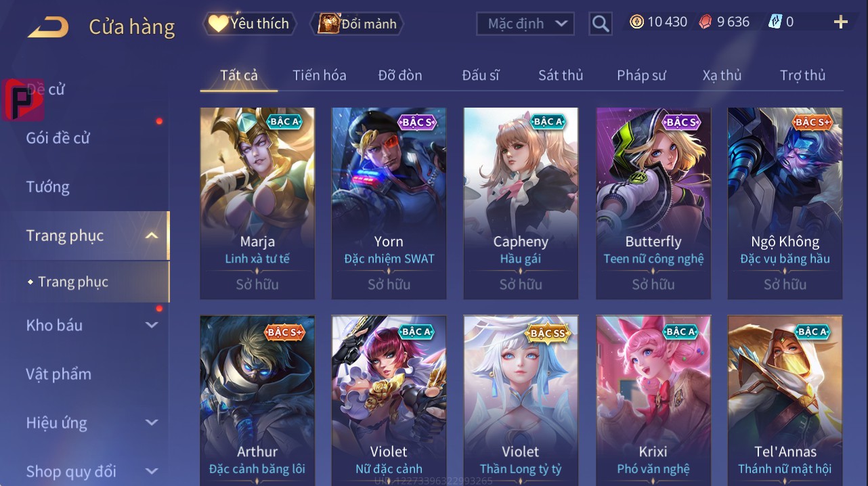Select the Tiến hóa tab

pos(320,75)
